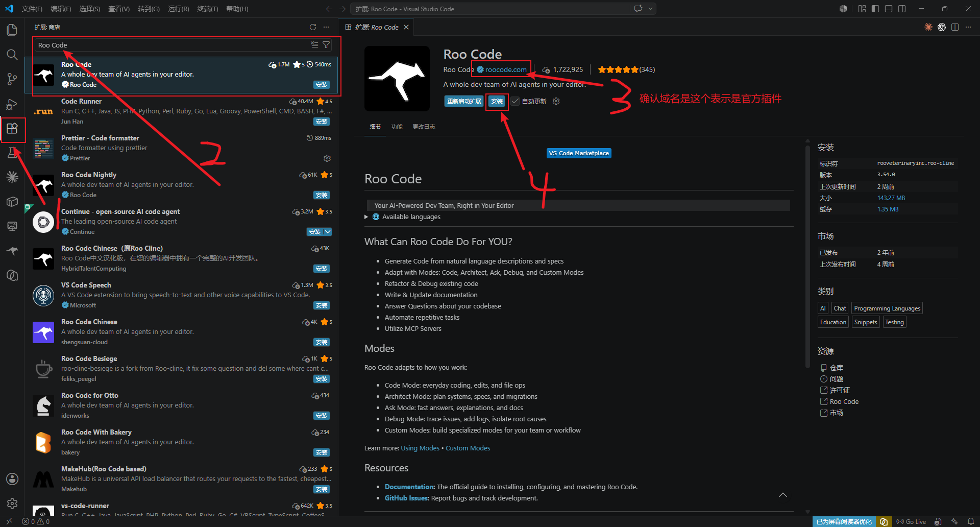The image size is (980, 527).
Task: Install the Code Runner extension
Action: click(322, 122)
